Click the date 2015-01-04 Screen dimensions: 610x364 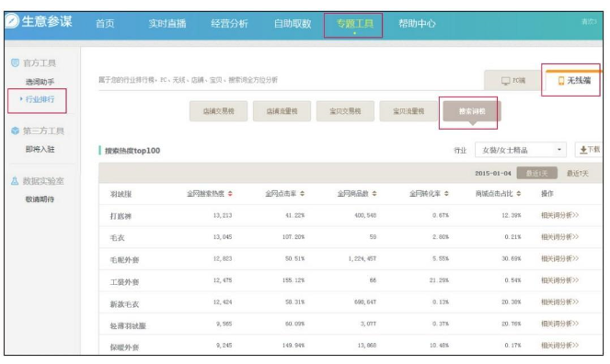(493, 173)
